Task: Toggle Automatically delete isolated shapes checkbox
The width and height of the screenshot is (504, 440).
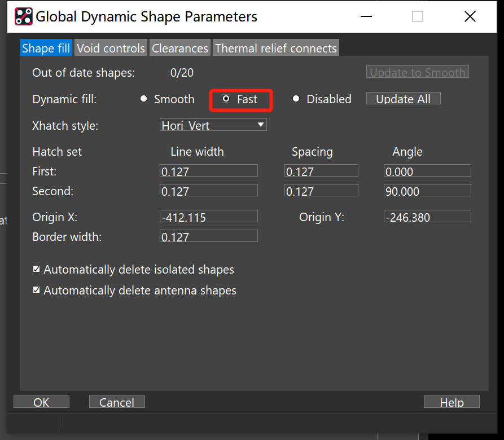Action: click(37, 270)
